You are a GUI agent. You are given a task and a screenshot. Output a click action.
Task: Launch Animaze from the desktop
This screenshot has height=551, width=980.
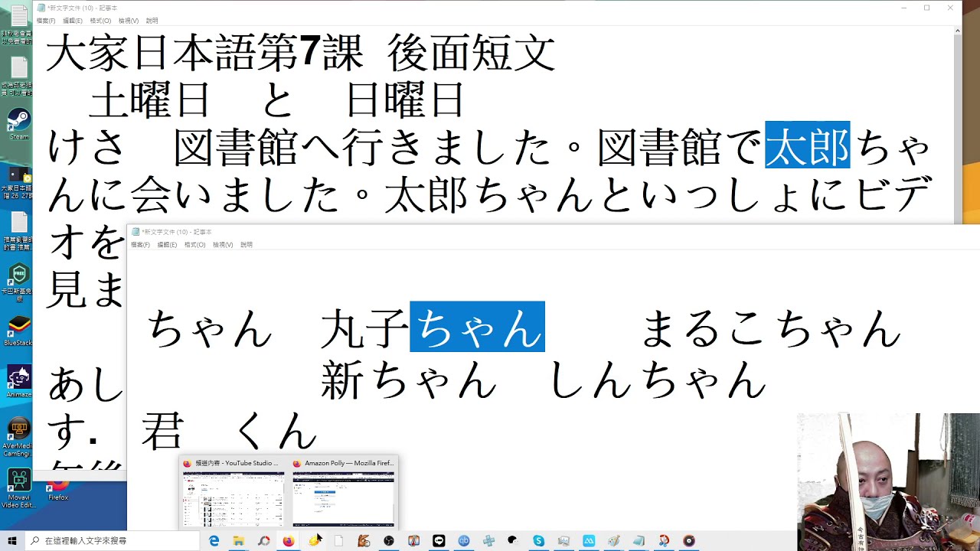click(18, 381)
